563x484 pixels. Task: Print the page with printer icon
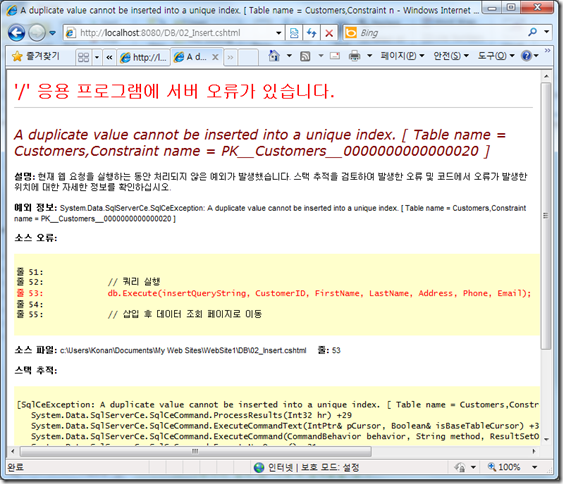pos(354,56)
